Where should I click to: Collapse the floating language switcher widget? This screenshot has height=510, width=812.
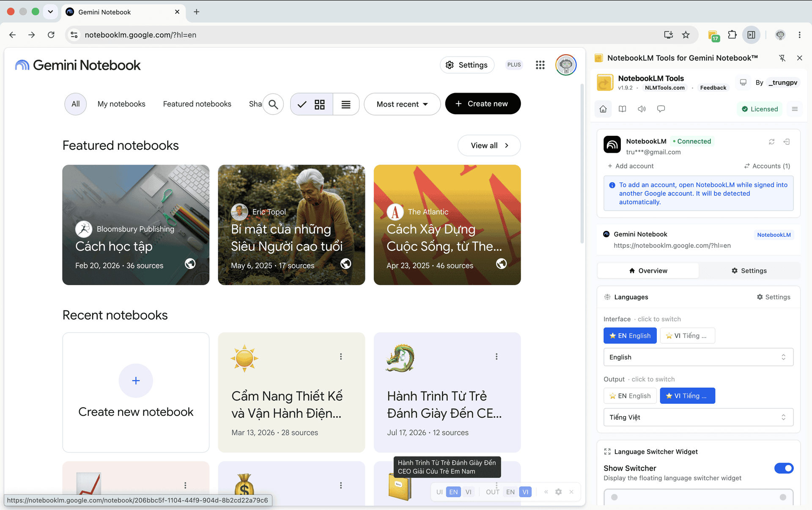(546, 492)
